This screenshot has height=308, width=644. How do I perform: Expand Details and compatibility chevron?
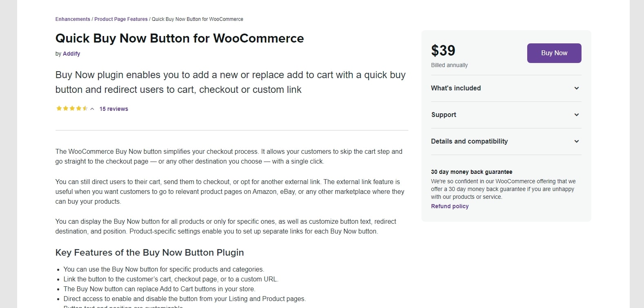[x=577, y=141]
